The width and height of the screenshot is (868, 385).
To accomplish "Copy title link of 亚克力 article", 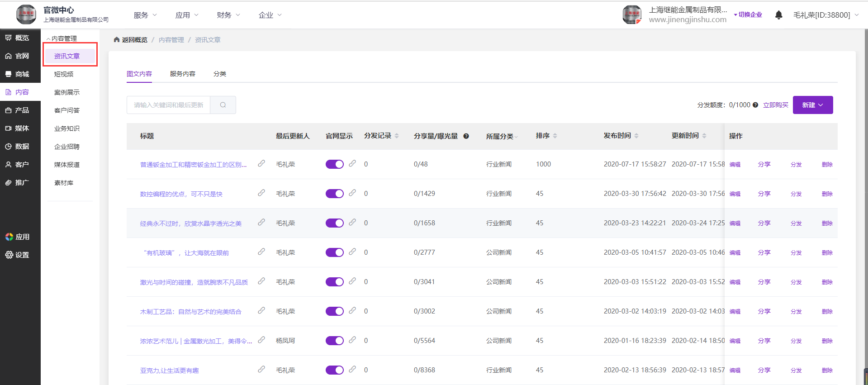I will coord(261,369).
